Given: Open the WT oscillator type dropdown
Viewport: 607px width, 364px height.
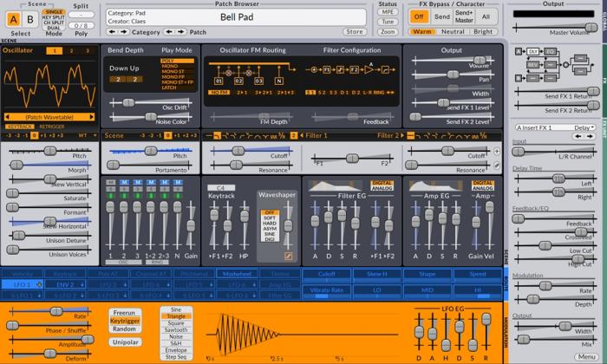Looking at the screenshot, I should pyautogui.click(x=88, y=136).
